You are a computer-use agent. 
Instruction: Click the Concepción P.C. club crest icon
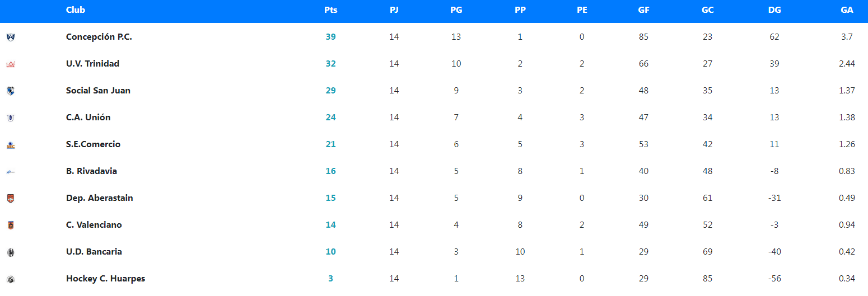pos(11,37)
